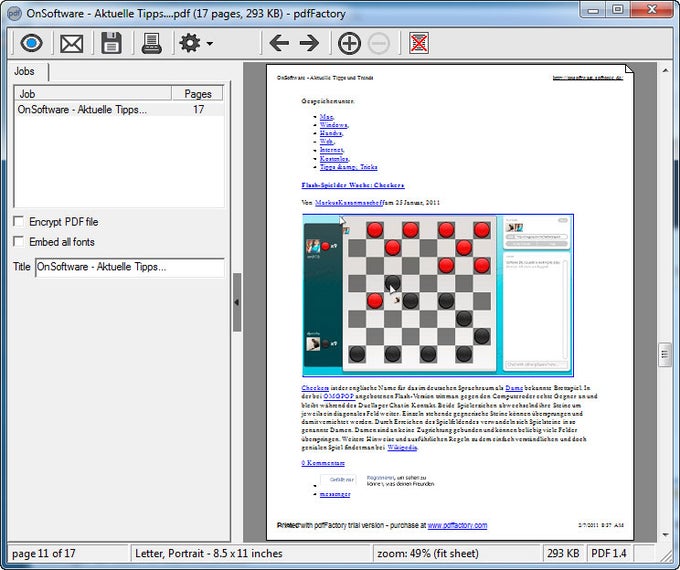The height and width of the screenshot is (570, 680).
Task: Open settings with the gear icon
Action: coord(190,43)
